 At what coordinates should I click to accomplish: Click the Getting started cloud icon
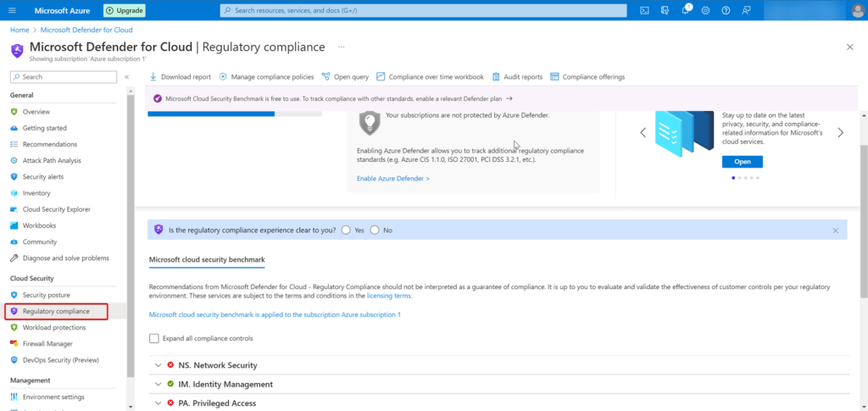pyautogui.click(x=14, y=128)
